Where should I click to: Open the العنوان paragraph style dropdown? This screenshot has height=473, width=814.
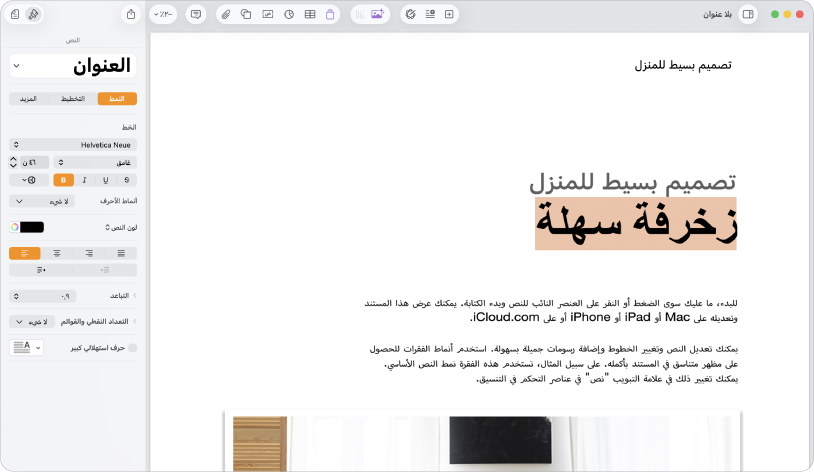pos(73,66)
